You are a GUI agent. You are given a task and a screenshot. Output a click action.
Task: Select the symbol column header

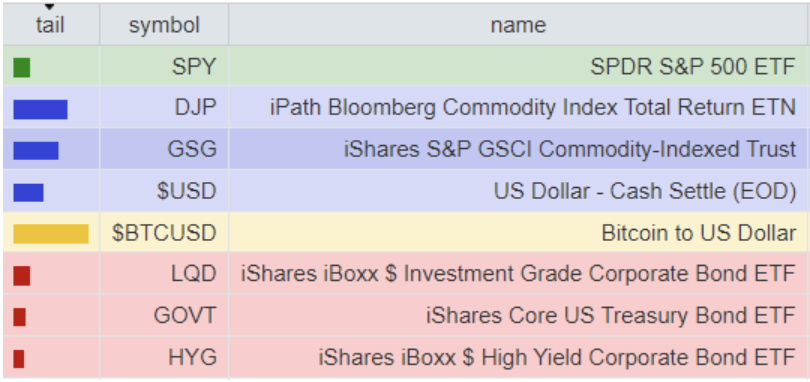[164, 25]
